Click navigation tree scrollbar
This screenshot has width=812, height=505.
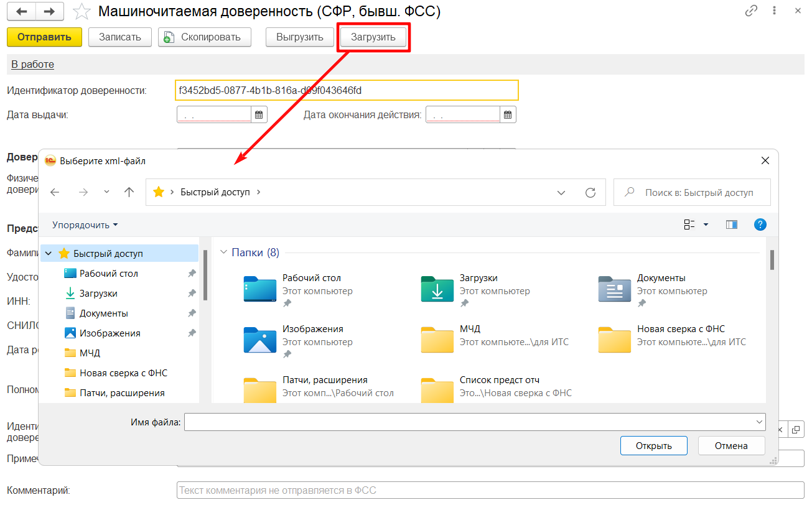tap(205, 274)
